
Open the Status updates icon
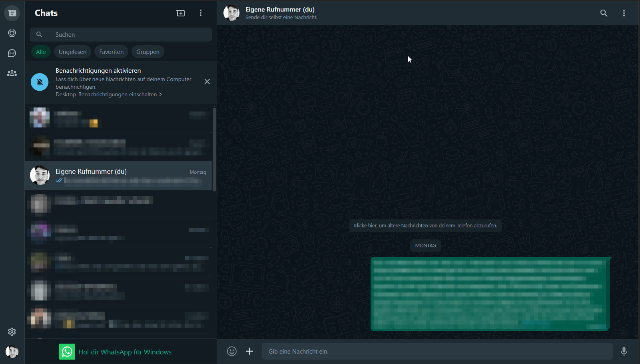[x=12, y=33]
